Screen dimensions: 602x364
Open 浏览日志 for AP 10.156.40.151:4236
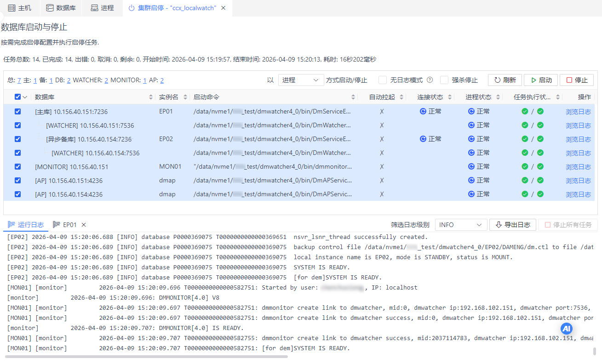click(578, 181)
